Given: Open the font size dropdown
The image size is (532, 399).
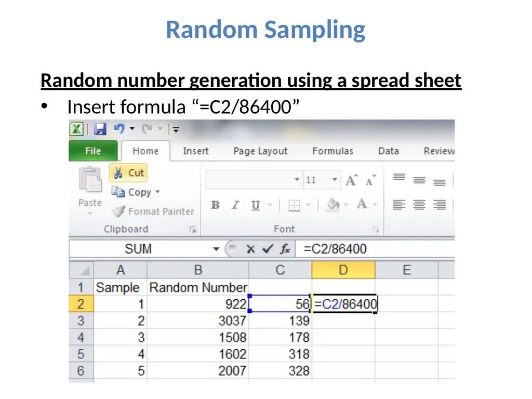Looking at the screenshot, I should click(335, 179).
